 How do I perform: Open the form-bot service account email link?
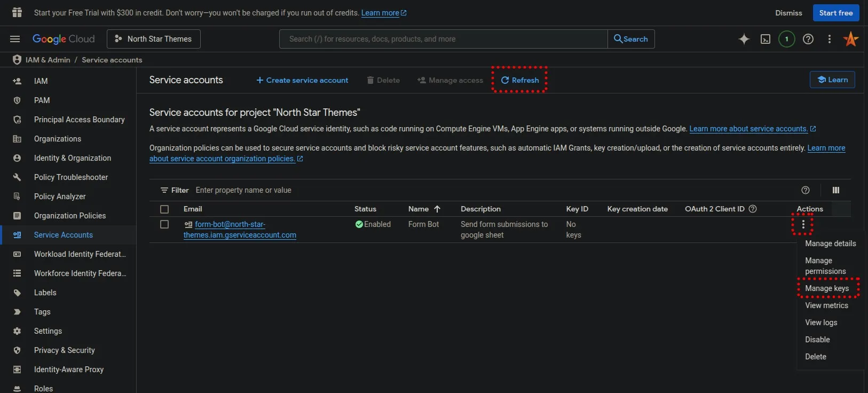tap(240, 230)
